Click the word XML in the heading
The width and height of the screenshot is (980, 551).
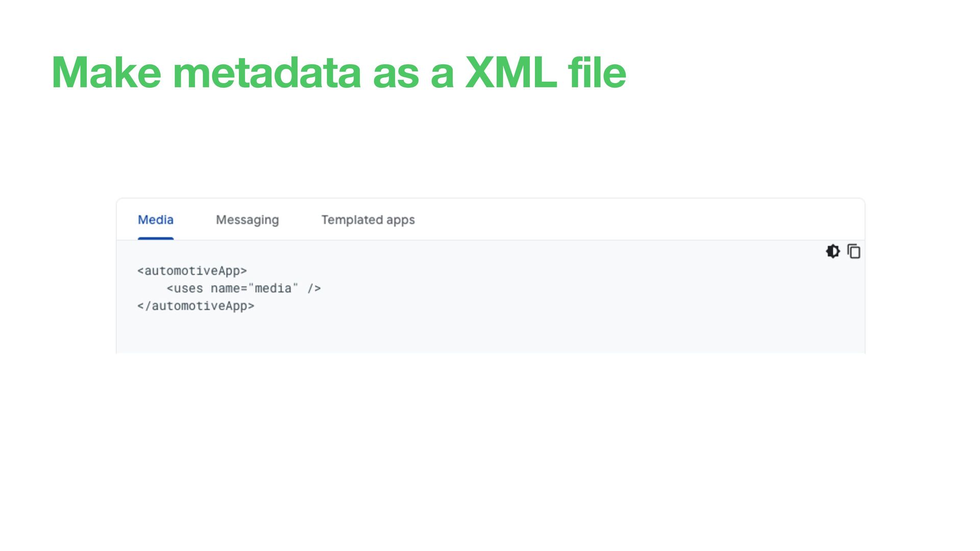511,72
